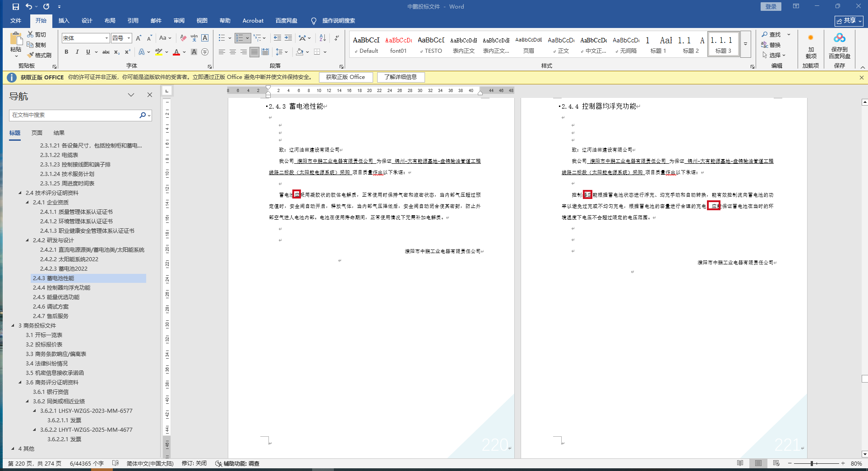
Task: Click the 加载项 add-ins icon
Action: [x=811, y=46]
